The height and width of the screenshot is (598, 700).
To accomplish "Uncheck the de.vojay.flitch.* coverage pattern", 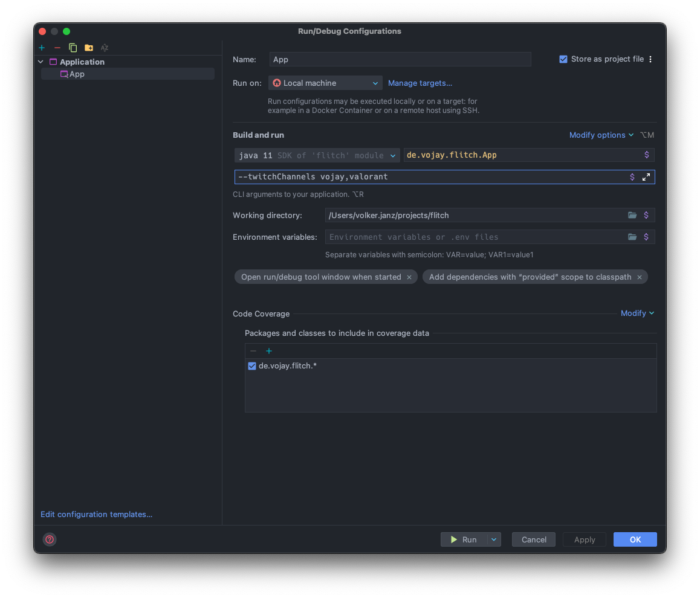I will 251,365.
